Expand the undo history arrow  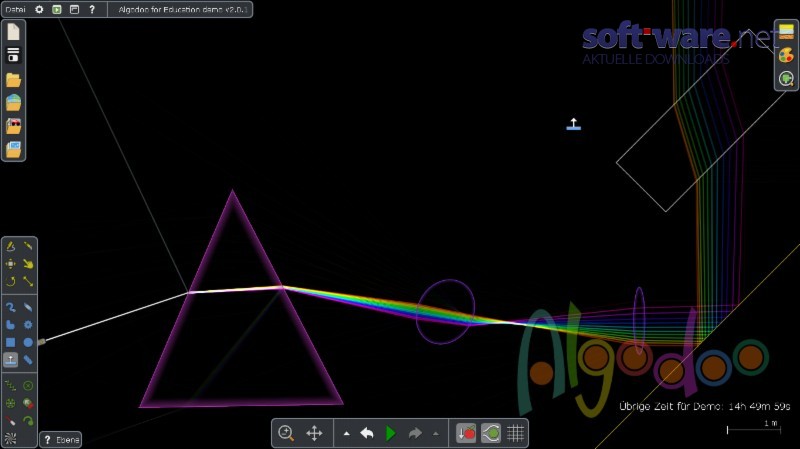coord(346,434)
